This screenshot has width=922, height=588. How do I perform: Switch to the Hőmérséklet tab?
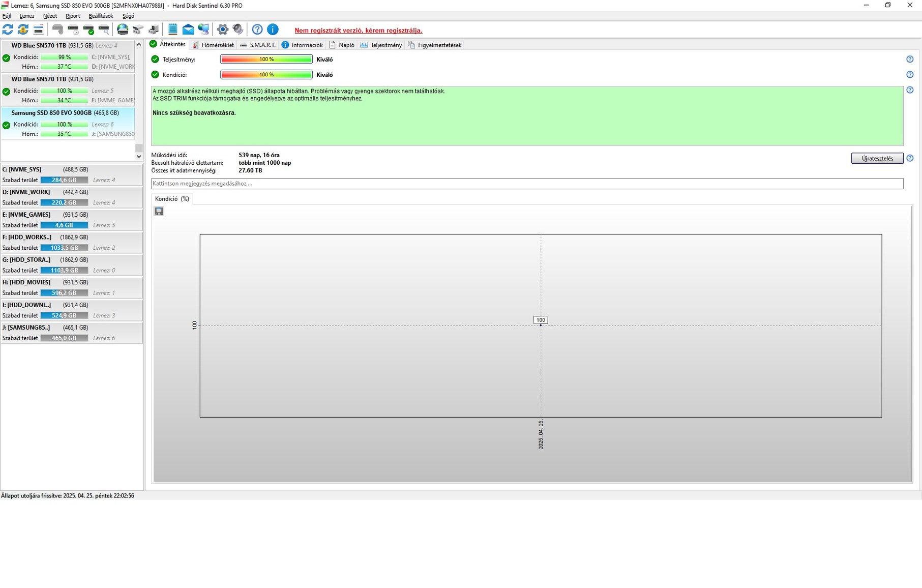pyautogui.click(x=213, y=45)
